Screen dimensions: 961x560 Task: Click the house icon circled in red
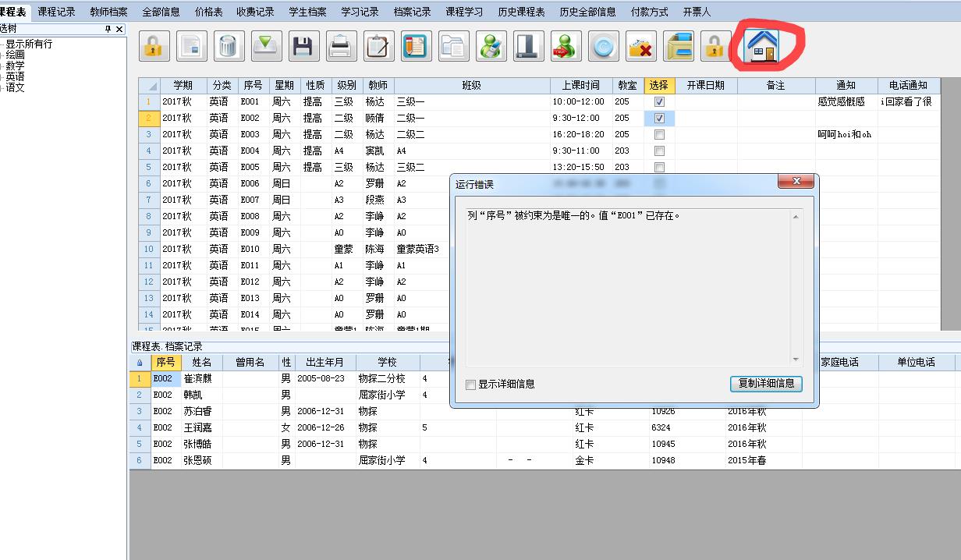click(x=762, y=46)
